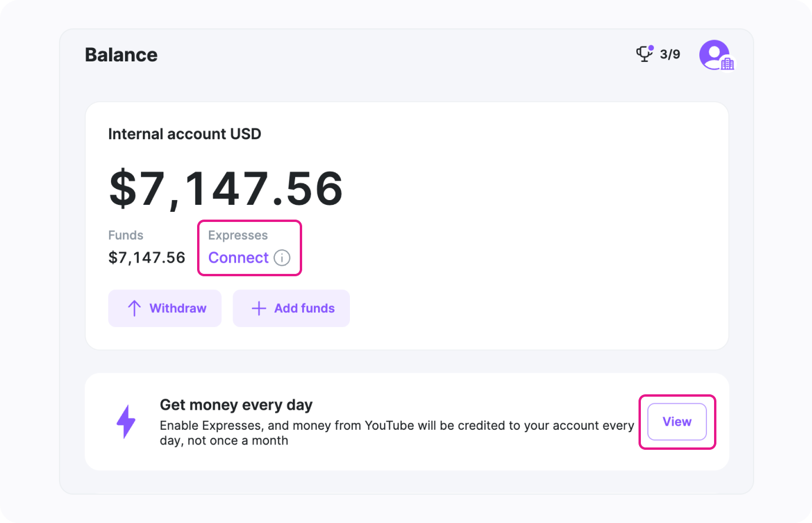Click the Balance page heading
This screenshot has width=812, height=523.
(121, 55)
